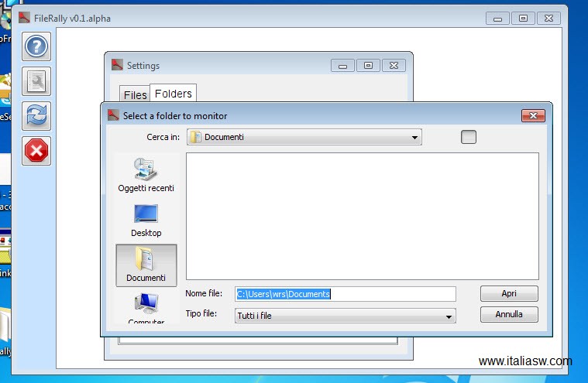The width and height of the screenshot is (588, 383).
Task: Click blank toolbar button beside Cerca in
Action: pyautogui.click(x=469, y=137)
